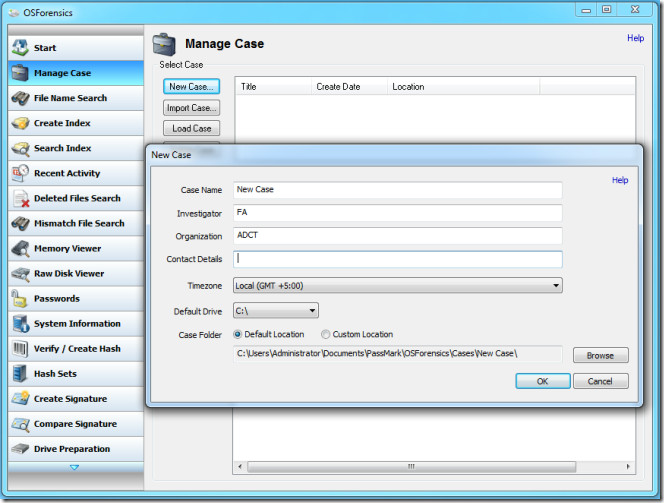This screenshot has height=503, width=664.
Task: Open Passwords label
Action: coord(57,298)
